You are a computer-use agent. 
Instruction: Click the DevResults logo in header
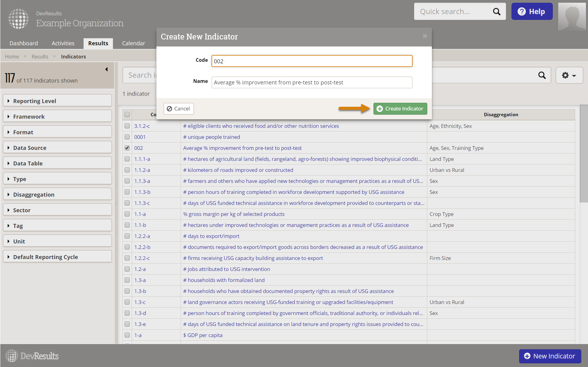coord(18,18)
